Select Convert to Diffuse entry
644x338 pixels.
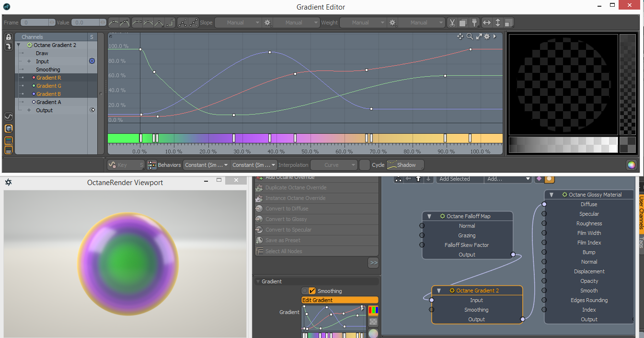[x=317, y=209]
